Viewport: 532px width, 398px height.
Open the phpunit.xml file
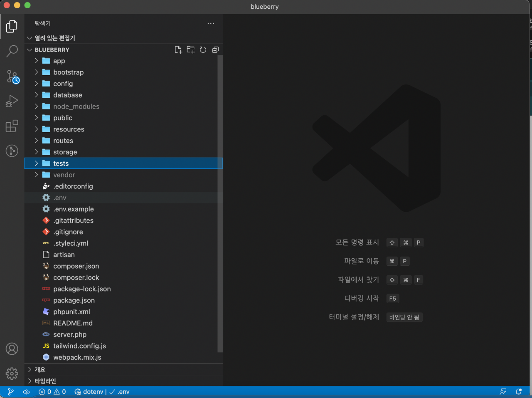[123, 312]
